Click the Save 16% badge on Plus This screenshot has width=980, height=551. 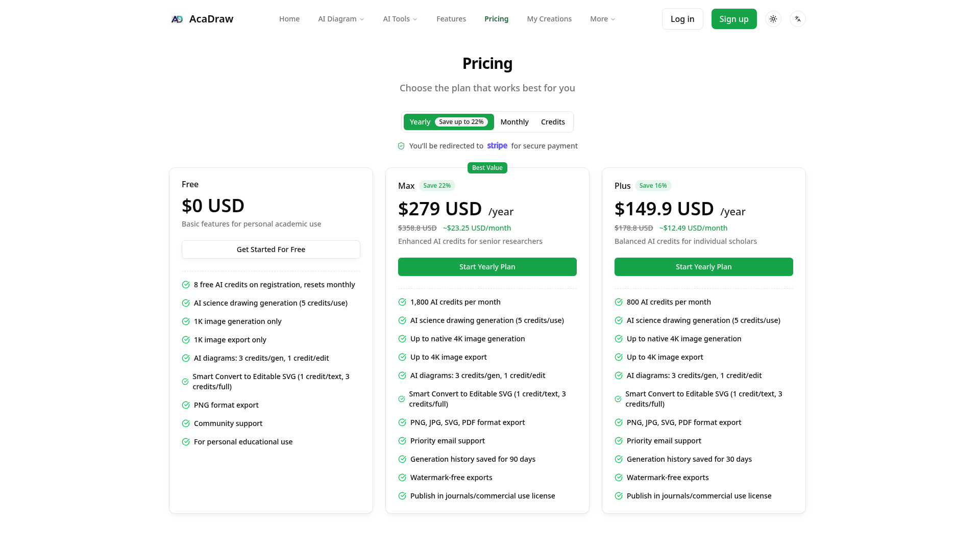pos(653,186)
